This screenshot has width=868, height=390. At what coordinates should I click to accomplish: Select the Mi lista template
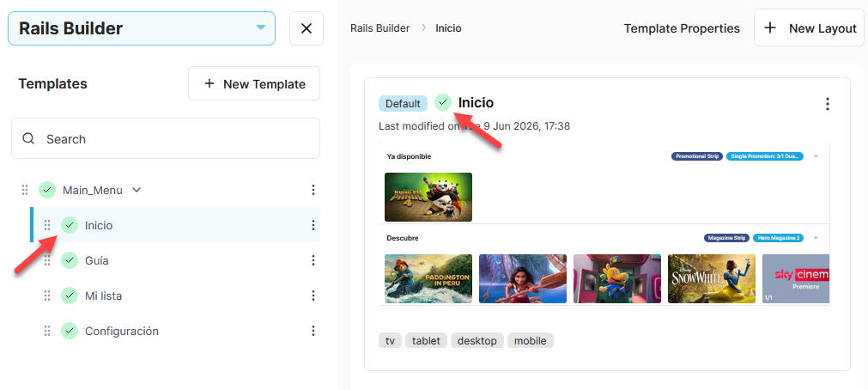tap(103, 296)
